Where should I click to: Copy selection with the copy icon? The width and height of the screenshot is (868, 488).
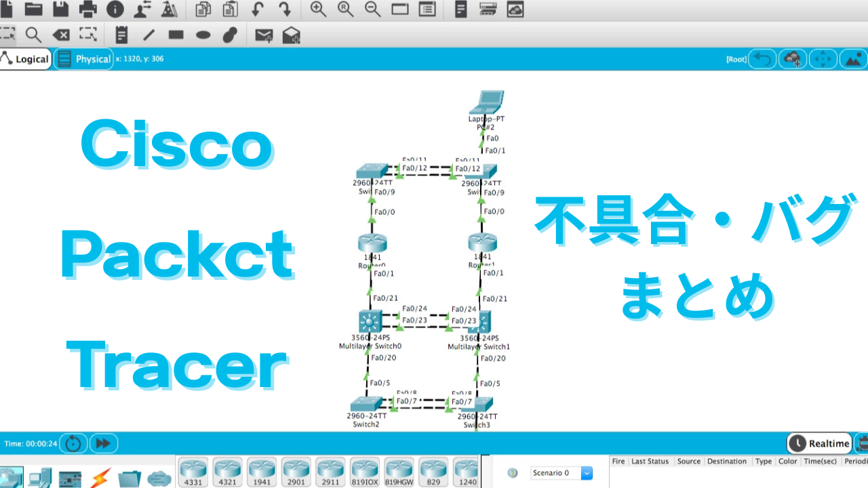(203, 9)
